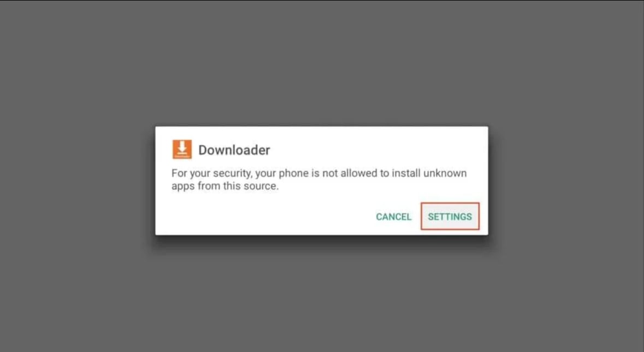Viewport: 644px width, 352px height.
Task: Click dimmed background above the dialog
Action: point(322,62)
